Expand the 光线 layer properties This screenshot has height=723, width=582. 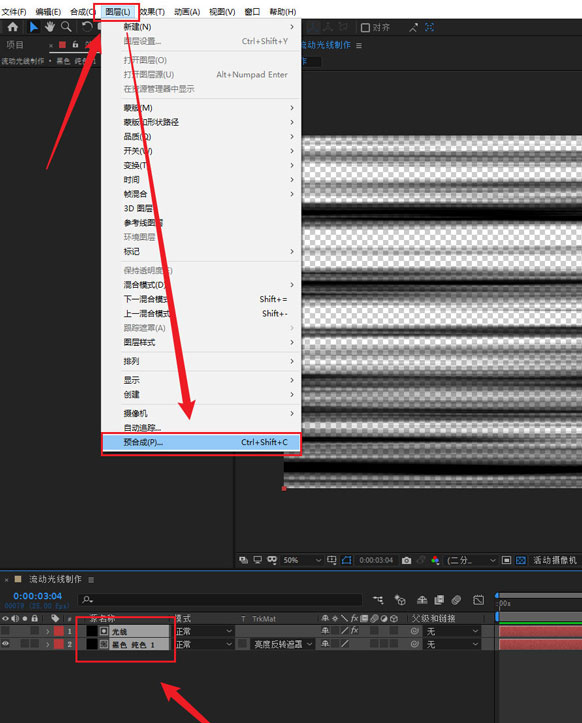coord(48,631)
